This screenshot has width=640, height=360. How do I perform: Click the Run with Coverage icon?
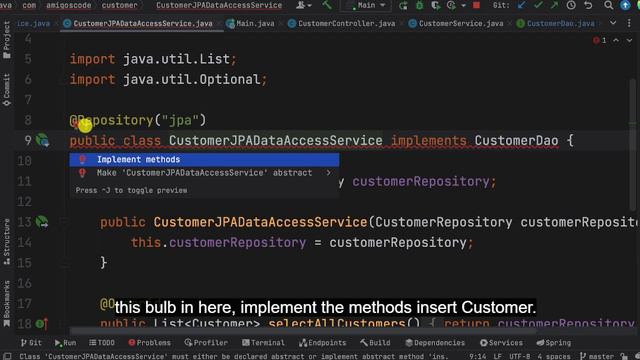pyautogui.click(x=436, y=5)
